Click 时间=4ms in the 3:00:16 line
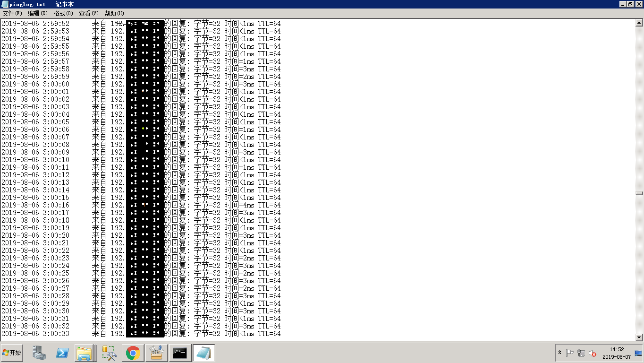Viewport: 644px width, 363px height. pyautogui.click(x=239, y=205)
